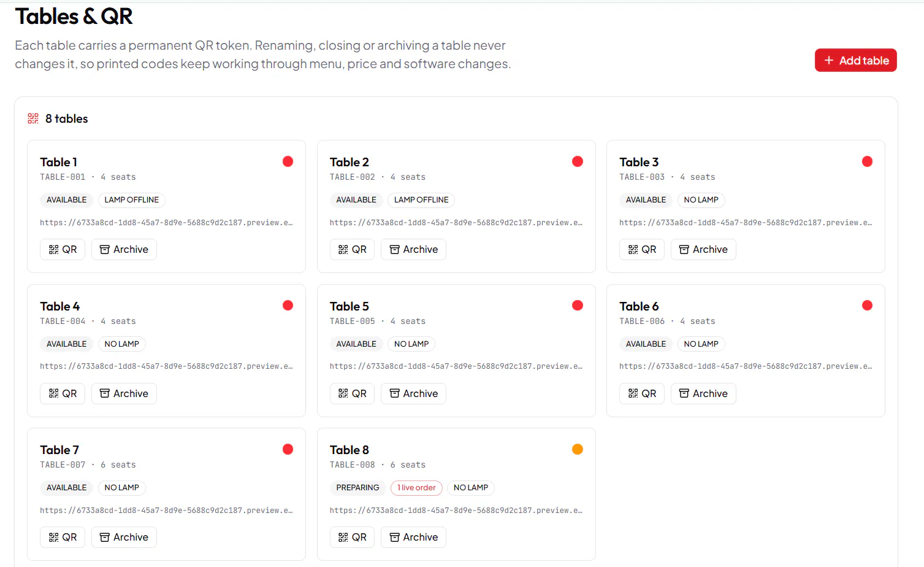Click the red status dot on Table 7
Viewport: 924px width, 567px height.
point(288,449)
